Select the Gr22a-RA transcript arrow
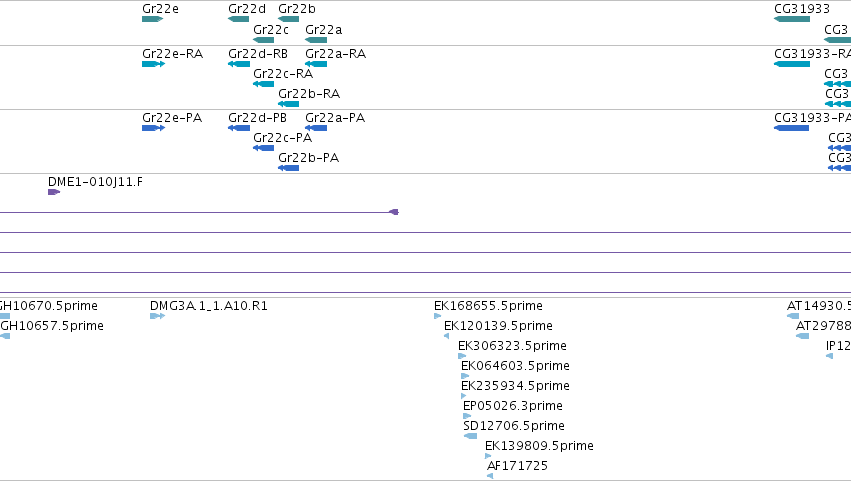This screenshot has height=481, width=851. click(316, 64)
